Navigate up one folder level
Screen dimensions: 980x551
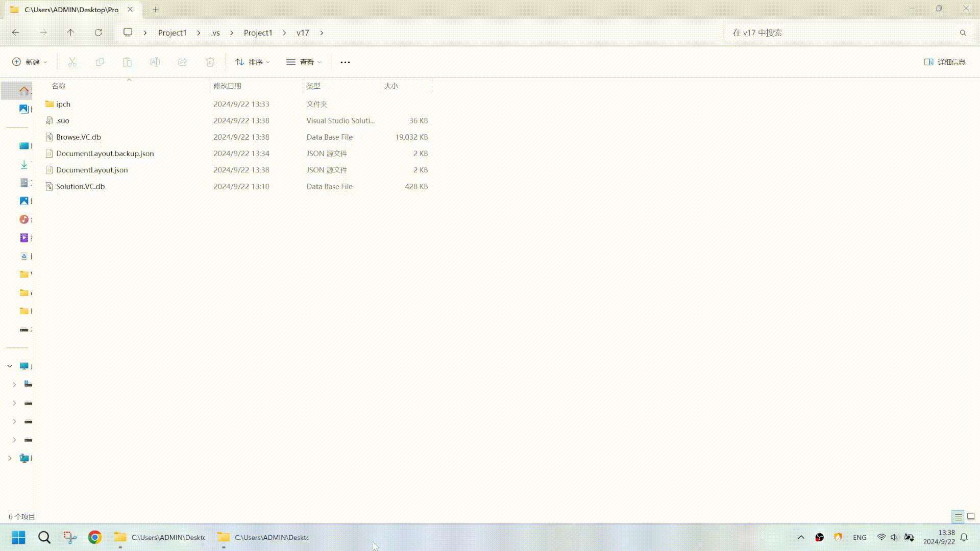[x=70, y=33]
